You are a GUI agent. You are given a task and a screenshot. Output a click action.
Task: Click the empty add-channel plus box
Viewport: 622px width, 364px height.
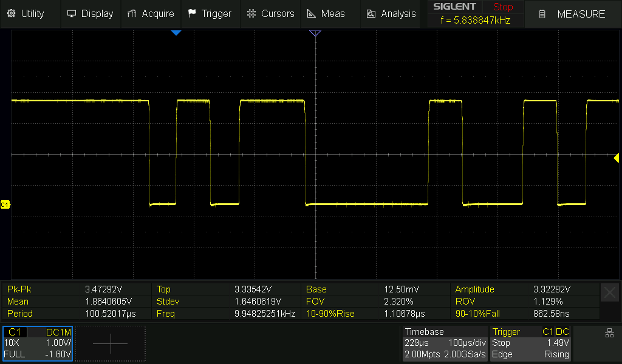pos(111,343)
